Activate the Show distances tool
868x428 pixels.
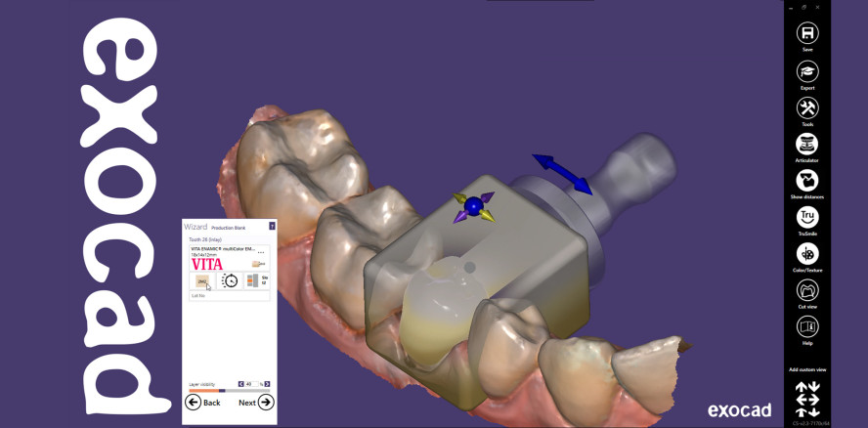pyautogui.click(x=807, y=181)
